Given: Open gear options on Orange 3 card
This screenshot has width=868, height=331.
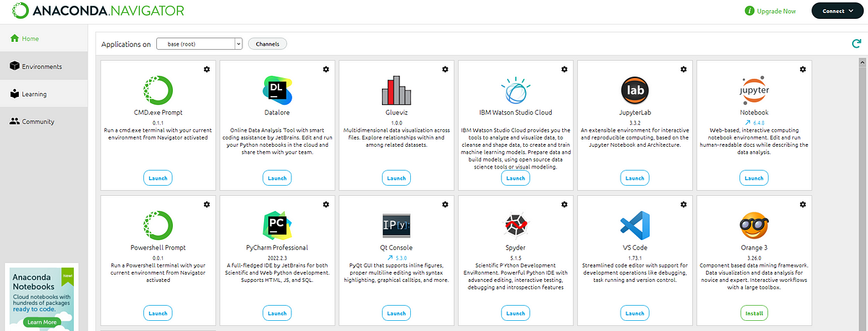Looking at the screenshot, I should (x=803, y=205).
